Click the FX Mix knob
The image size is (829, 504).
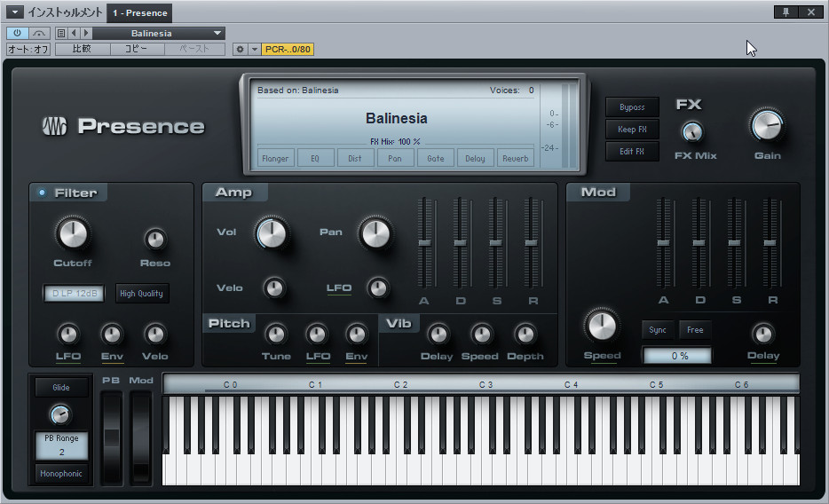(692, 131)
